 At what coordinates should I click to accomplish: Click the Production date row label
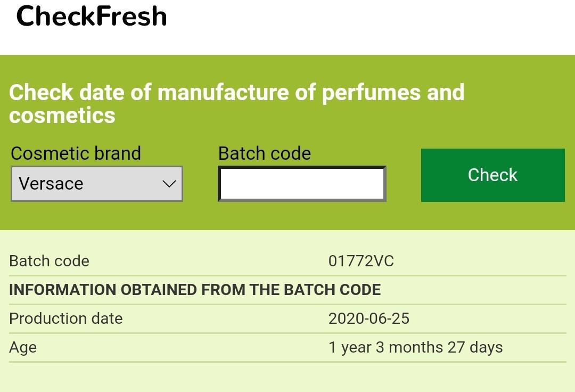pyautogui.click(x=65, y=318)
